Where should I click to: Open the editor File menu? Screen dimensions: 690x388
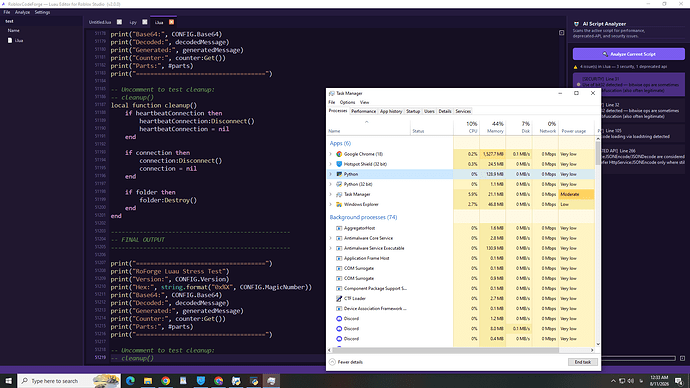tap(7, 12)
